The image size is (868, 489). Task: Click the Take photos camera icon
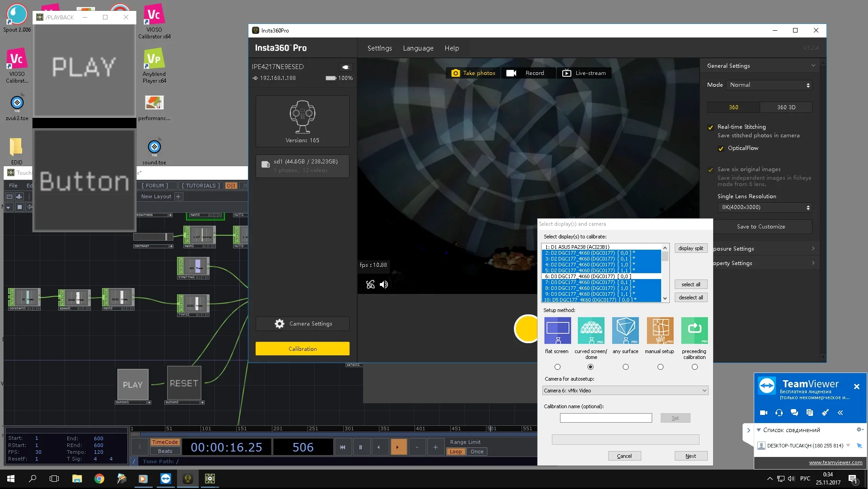455,73
